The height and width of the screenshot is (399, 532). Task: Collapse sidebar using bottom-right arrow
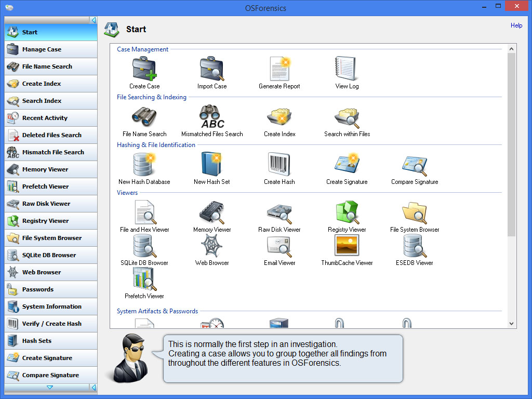pos(94,388)
